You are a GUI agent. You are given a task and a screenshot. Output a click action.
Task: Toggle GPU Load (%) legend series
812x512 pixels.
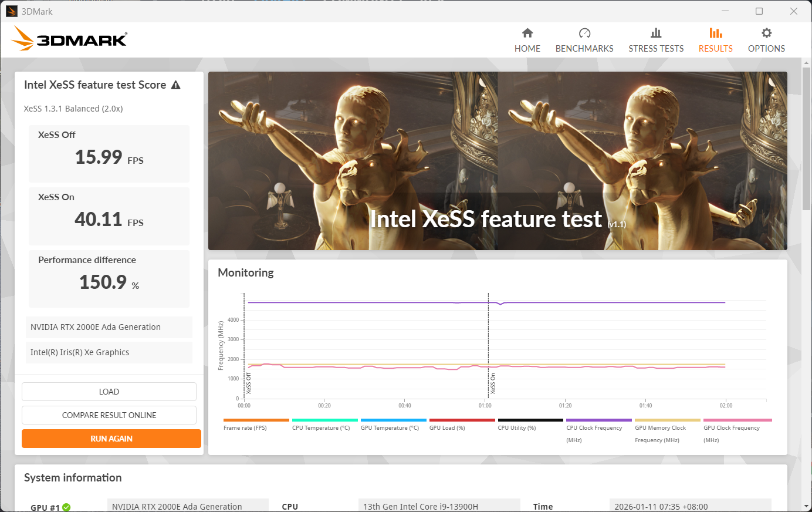447,428
